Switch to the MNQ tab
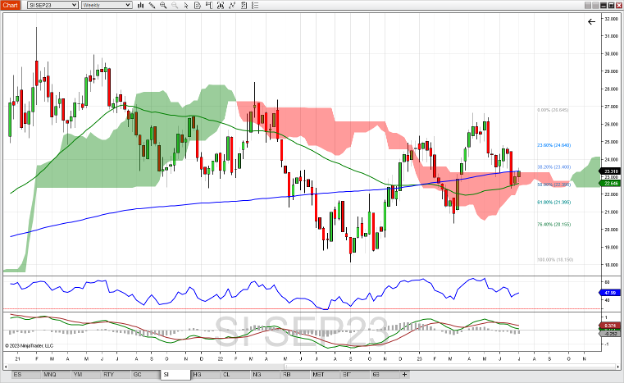 coord(56,374)
